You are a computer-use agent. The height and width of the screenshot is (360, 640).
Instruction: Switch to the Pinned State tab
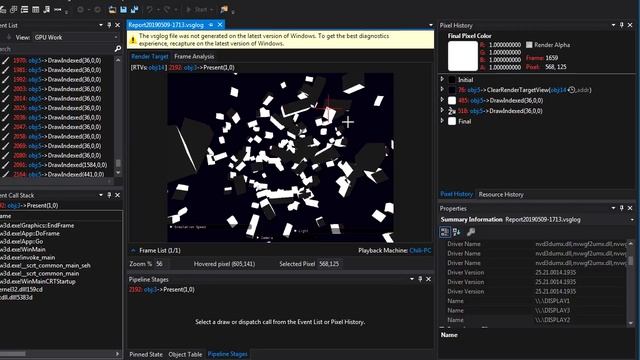146,354
